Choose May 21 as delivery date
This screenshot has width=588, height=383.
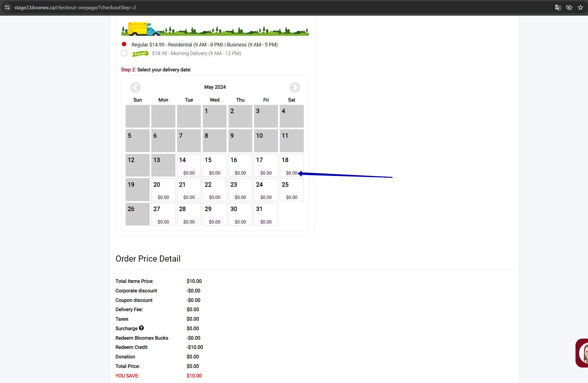click(x=189, y=190)
